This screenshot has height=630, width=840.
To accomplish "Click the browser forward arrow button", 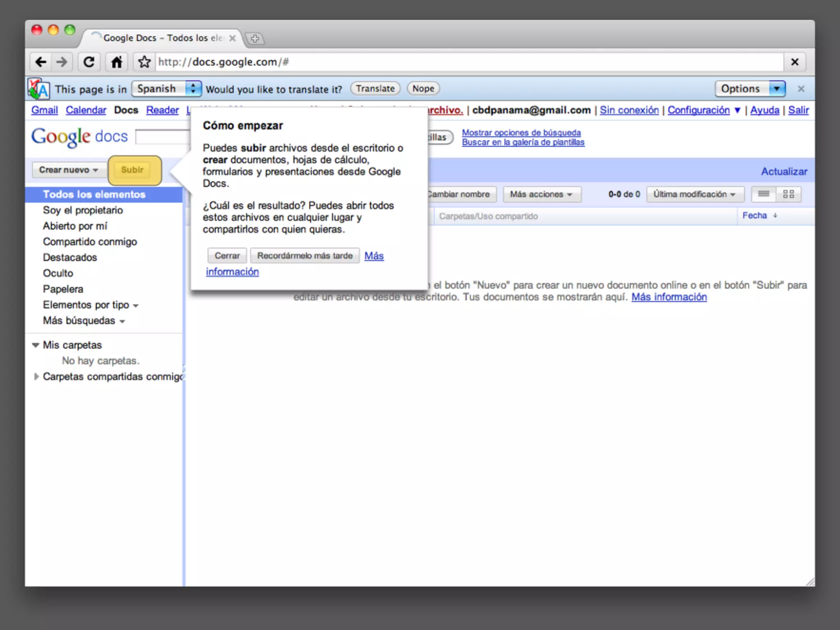I will pos(62,62).
